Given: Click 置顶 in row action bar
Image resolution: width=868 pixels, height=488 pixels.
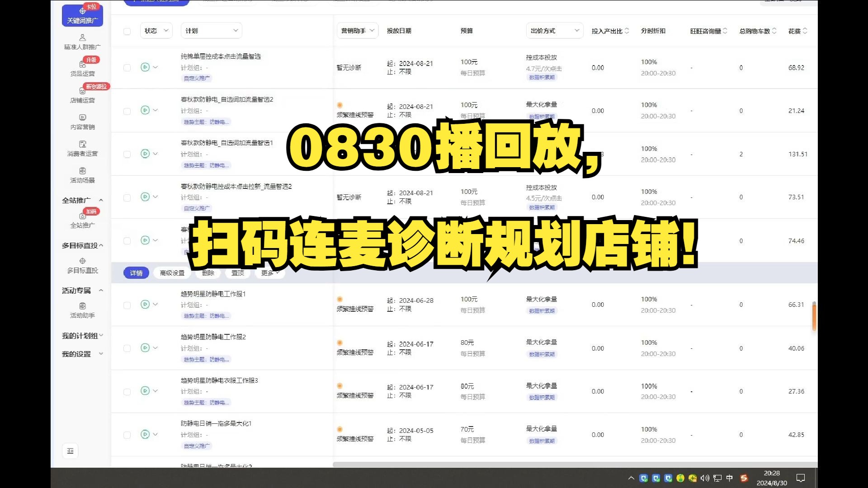Looking at the screenshot, I should pyautogui.click(x=238, y=273).
